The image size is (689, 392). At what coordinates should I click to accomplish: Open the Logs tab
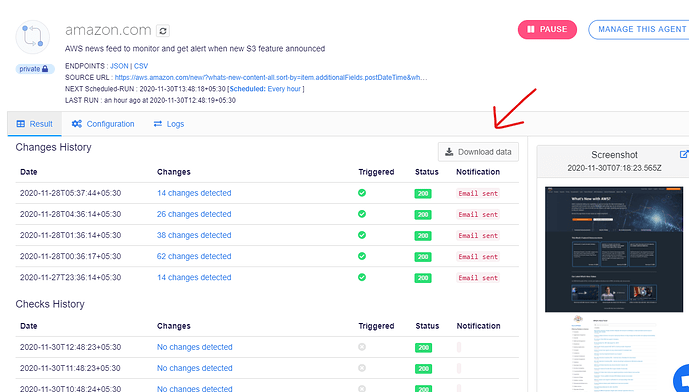[169, 124]
